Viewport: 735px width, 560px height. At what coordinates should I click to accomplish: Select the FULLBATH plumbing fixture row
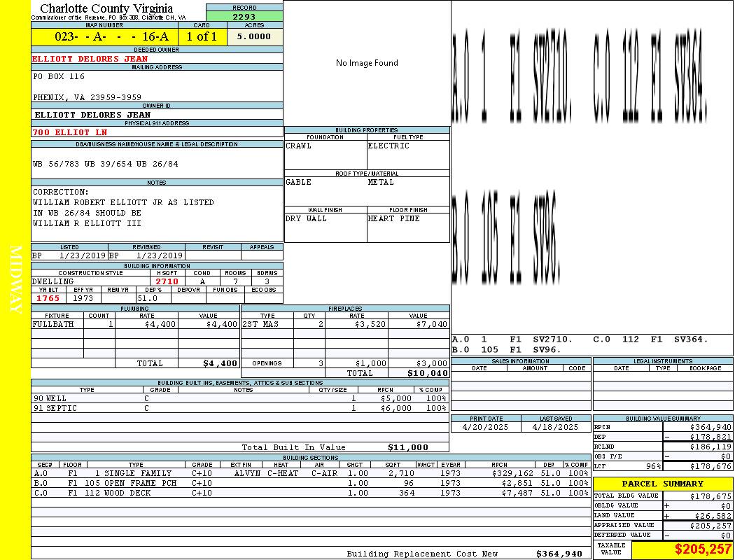[x=136, y=324]
